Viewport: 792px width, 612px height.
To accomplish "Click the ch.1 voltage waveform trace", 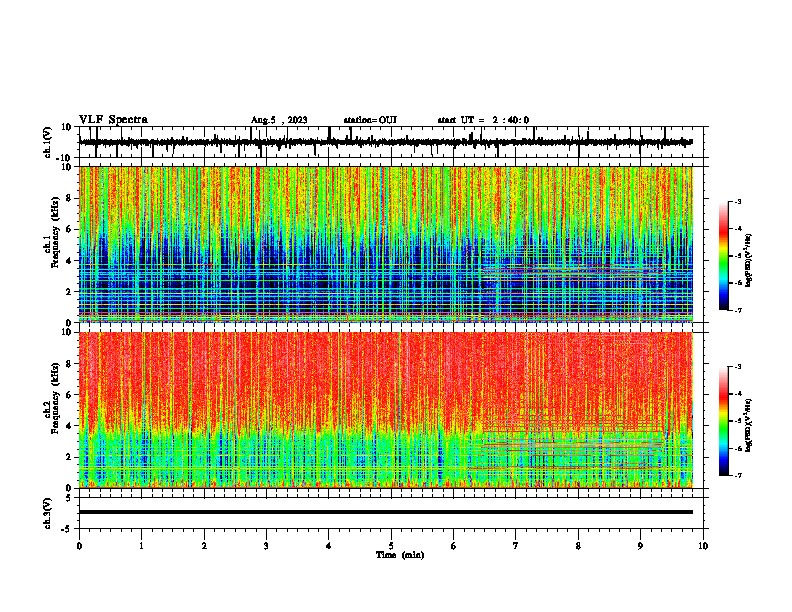I will tap(385, 142).
